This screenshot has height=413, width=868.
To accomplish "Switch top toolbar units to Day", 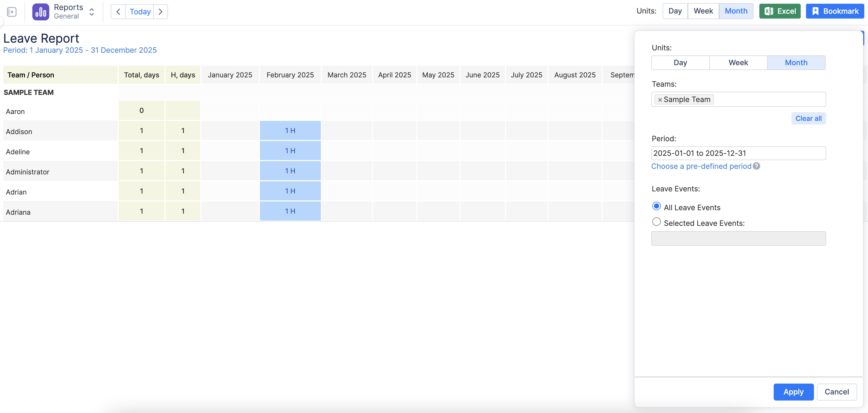I will (x=675, y=11).
